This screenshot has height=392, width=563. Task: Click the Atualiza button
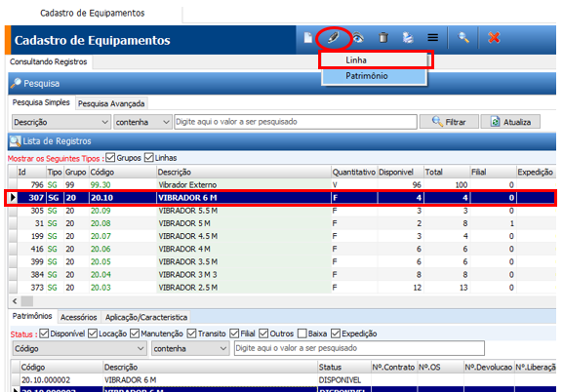(510, 122)
